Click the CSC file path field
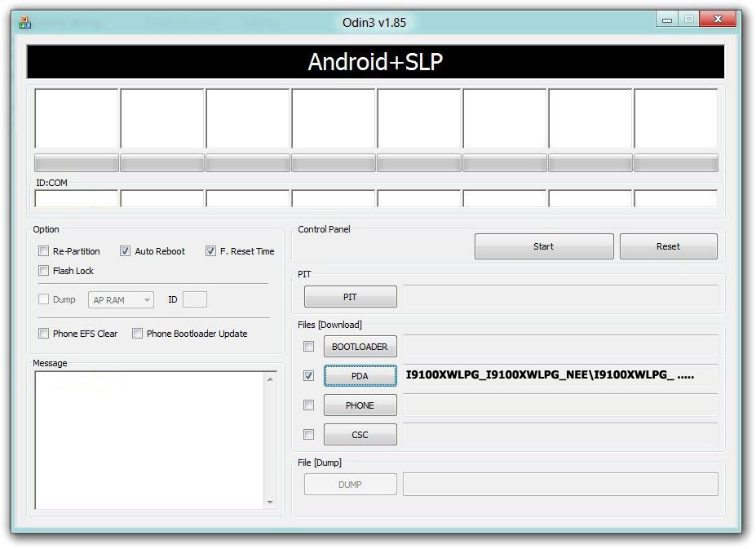The image size is (756, 549). click(x=560, y=434)
